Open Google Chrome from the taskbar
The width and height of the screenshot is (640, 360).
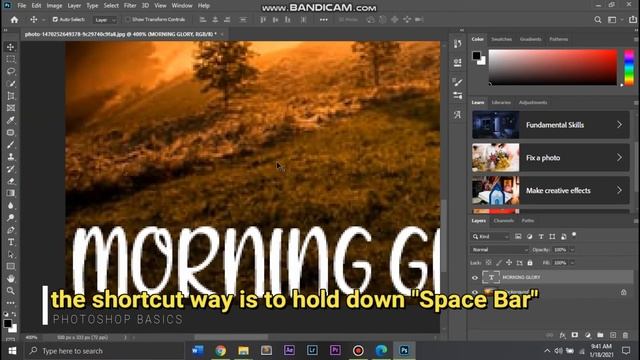pyautogui.click(x=220, y=351)
